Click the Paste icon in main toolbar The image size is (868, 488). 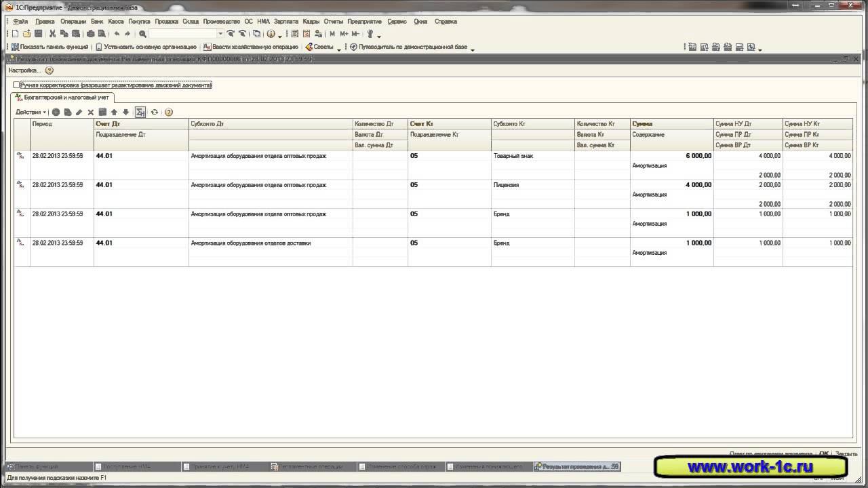click(76, 34)
